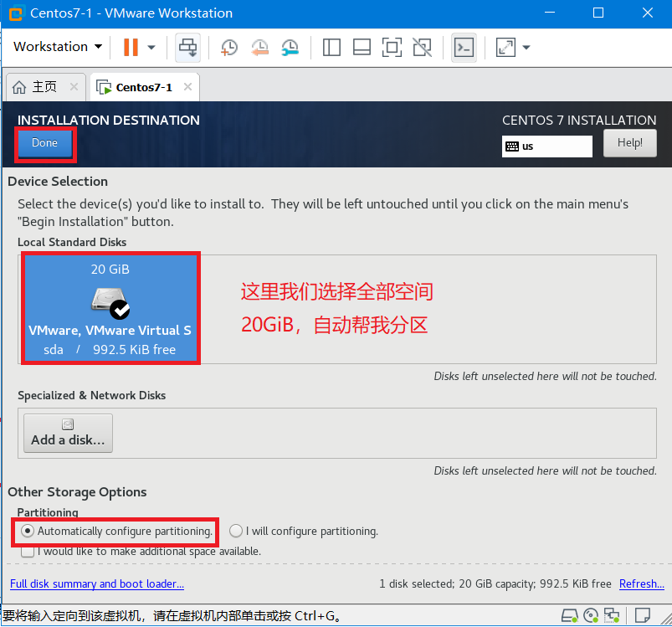This screenshot has width=672, height=627.
Task: Click the Refresh link
Action: coord(642,584)
